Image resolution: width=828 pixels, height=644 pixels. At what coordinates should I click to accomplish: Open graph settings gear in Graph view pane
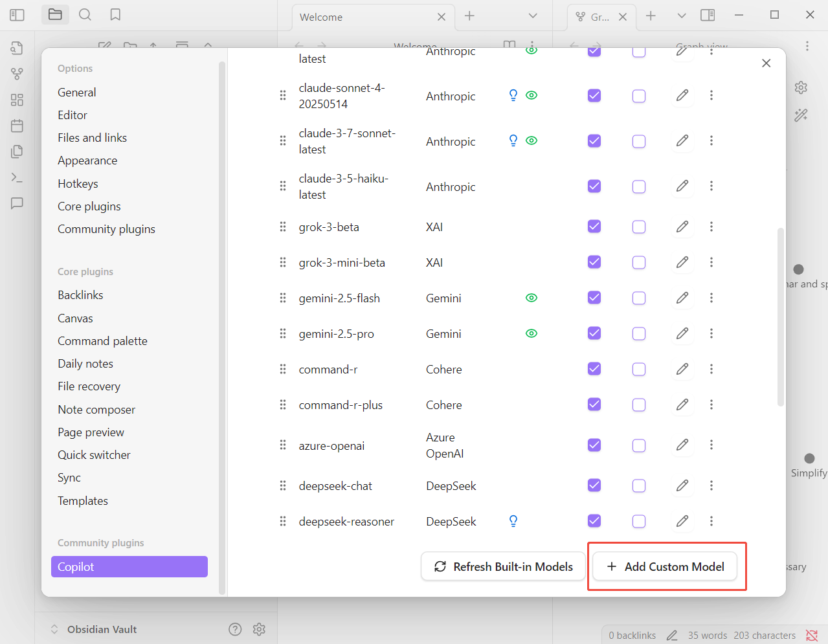tap(801, 87)
